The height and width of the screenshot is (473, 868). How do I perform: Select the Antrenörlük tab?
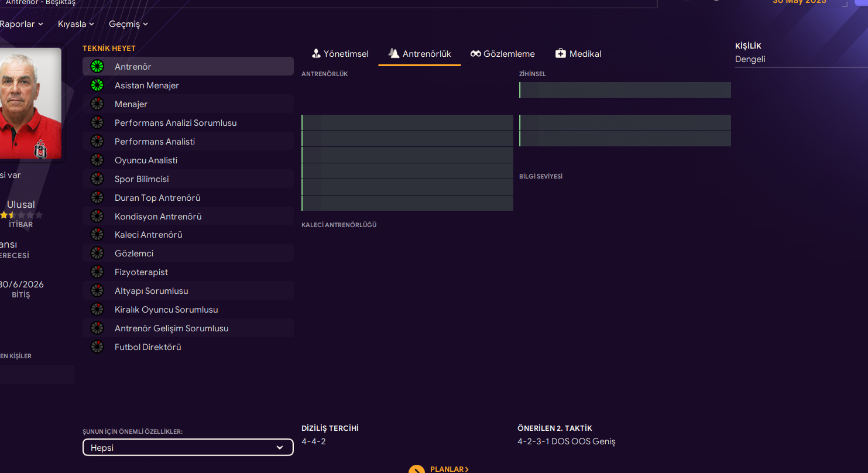point(420,54)
